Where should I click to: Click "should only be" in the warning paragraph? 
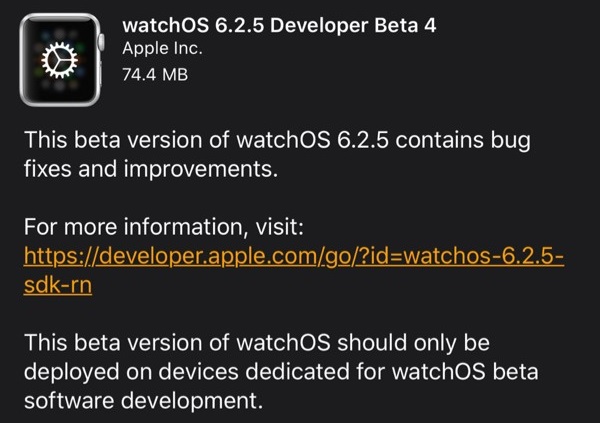[413, 343]
